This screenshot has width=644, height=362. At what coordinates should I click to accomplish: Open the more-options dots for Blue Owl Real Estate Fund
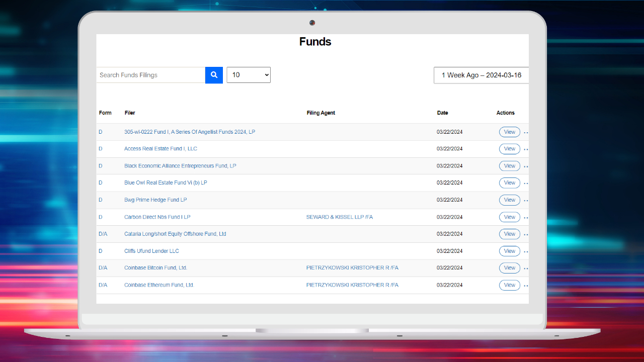[526, 184]
